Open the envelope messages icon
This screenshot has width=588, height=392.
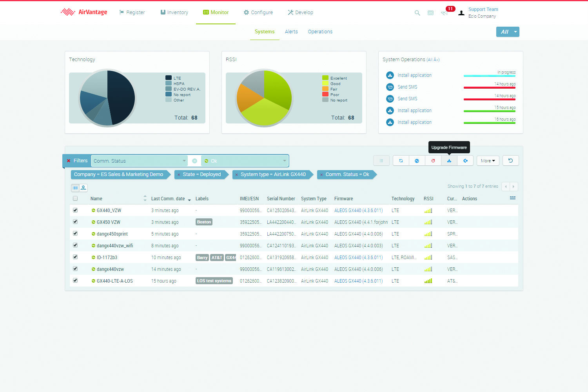click(x=430, y=13)
